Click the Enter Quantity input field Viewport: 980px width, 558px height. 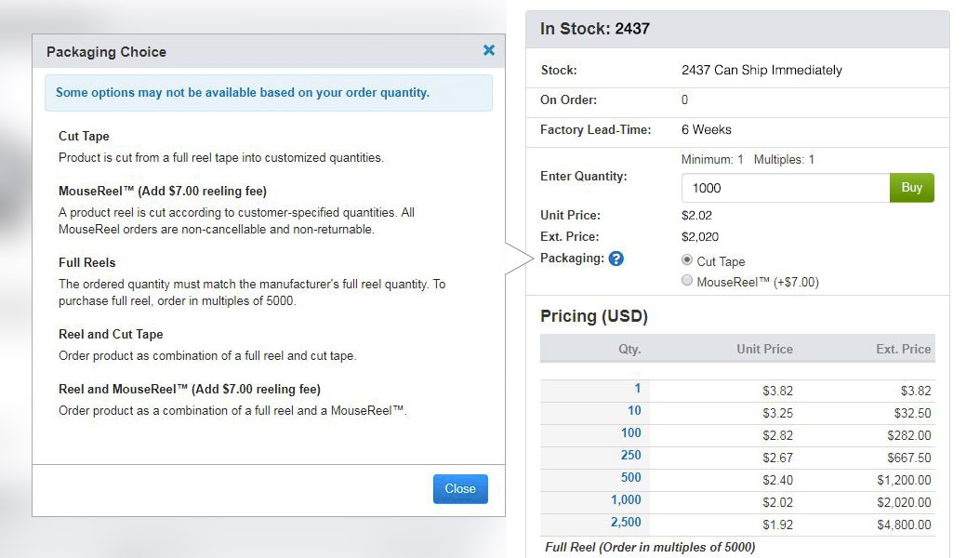tap(785, 188)
